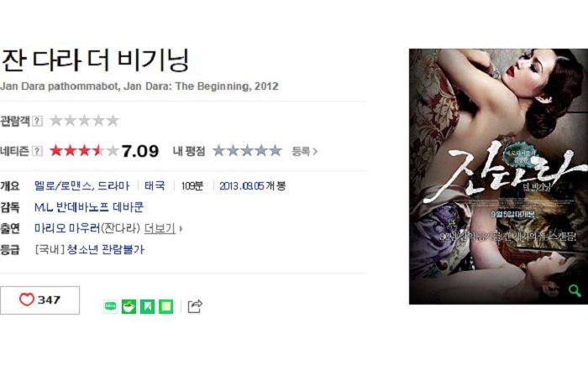Open the 드라마 genre link
Screen dimensions: 588x370
[113, 185]
